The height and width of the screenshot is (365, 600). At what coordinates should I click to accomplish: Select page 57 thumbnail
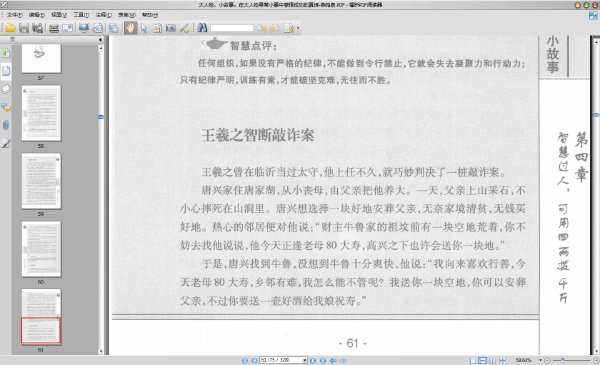pos(41,58)
